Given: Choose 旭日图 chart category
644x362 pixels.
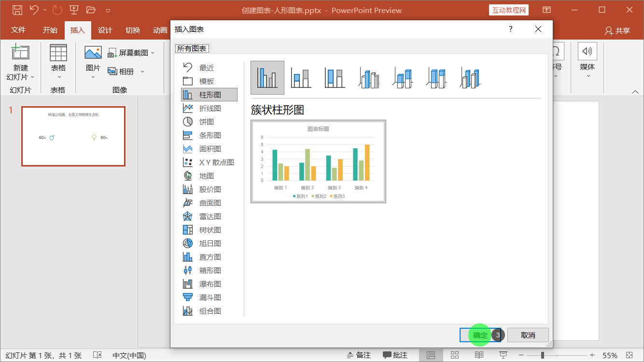Looking at the screenshot, I should 209,243.
